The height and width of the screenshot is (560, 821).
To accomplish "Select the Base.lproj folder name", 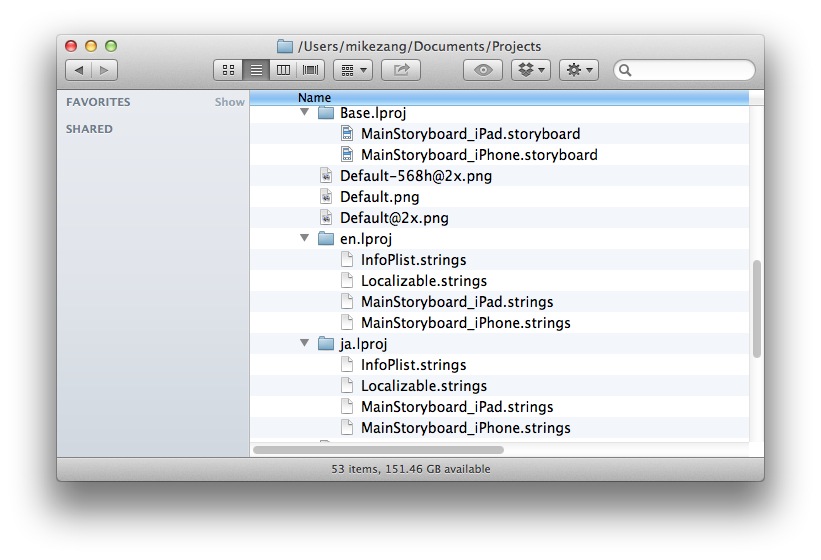I will [373, 113].
